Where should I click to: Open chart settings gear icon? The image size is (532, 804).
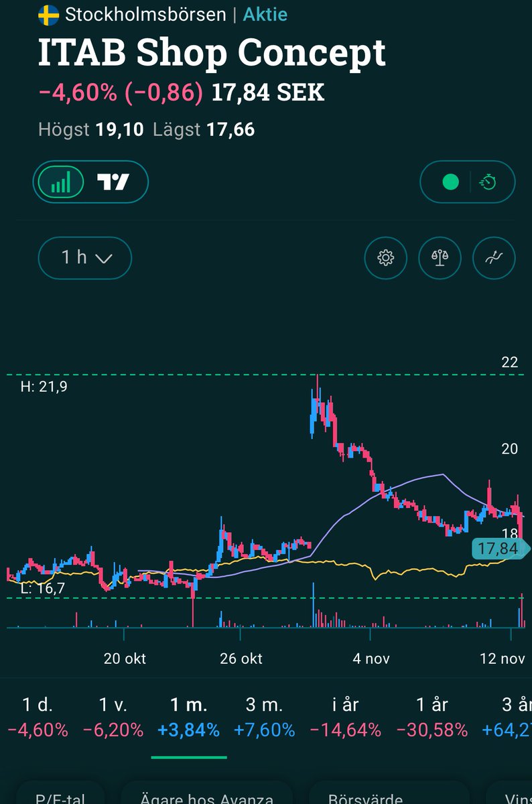tap(386, 257)
